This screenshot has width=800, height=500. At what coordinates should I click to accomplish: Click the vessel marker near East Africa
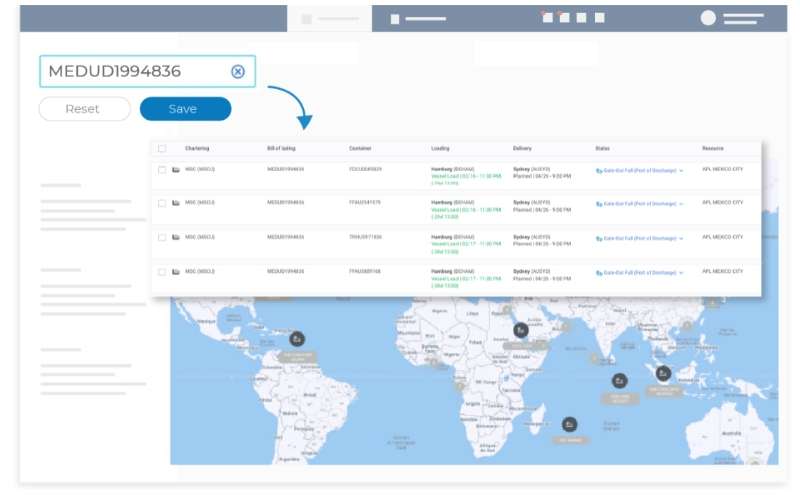pyautogui.click(x=520, y=330)
